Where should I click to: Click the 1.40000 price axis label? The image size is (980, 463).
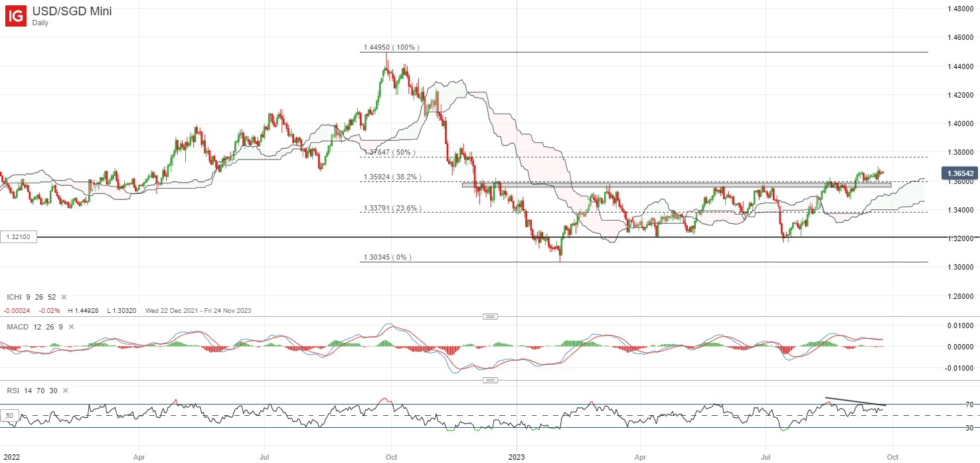[961, 124]
